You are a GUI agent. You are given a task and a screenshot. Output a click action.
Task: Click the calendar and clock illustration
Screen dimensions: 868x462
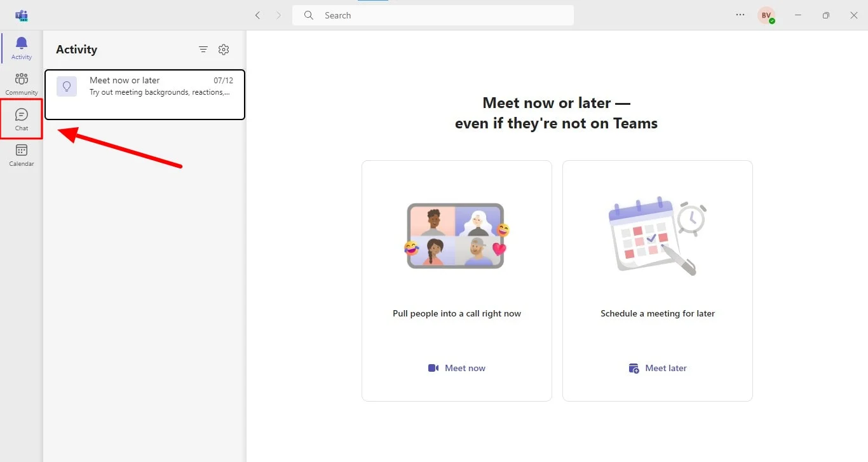(x=658, y=236)
